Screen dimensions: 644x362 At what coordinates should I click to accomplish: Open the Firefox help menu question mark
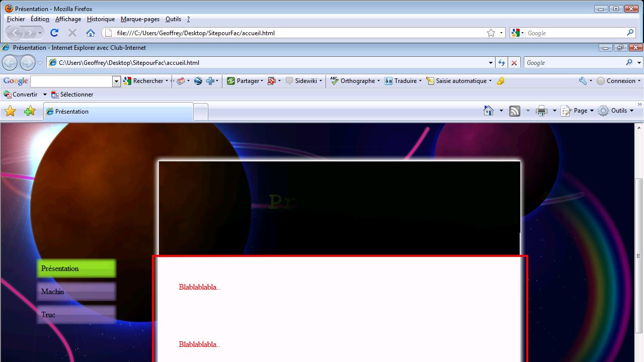click(188, 19)
